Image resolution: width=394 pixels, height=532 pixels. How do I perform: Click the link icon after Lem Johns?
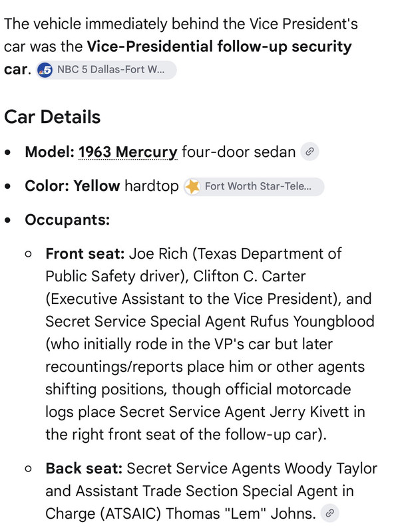pyautogui.click(x=330, y=513)
